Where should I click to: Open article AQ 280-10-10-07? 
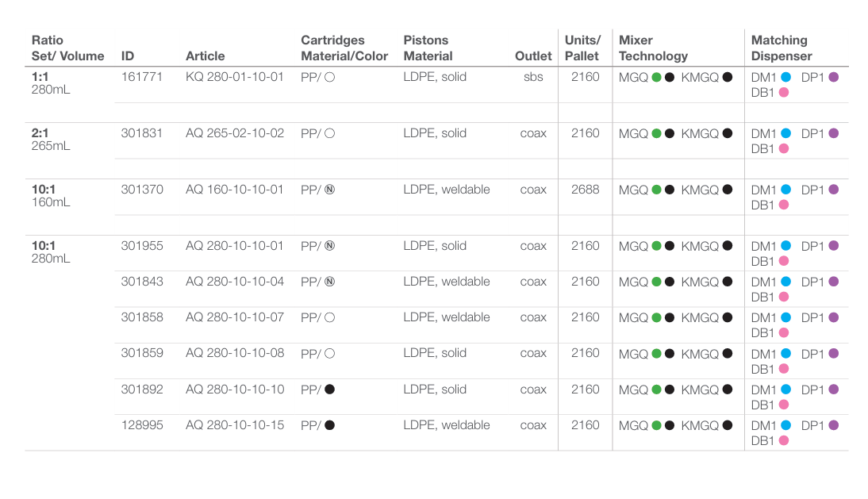click(x=234, y=317)
